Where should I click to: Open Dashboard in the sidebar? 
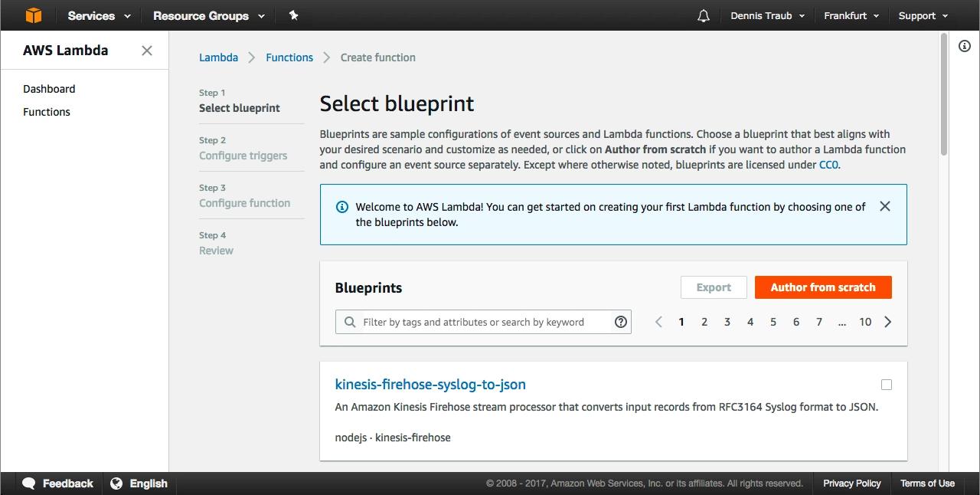point(49,89)
